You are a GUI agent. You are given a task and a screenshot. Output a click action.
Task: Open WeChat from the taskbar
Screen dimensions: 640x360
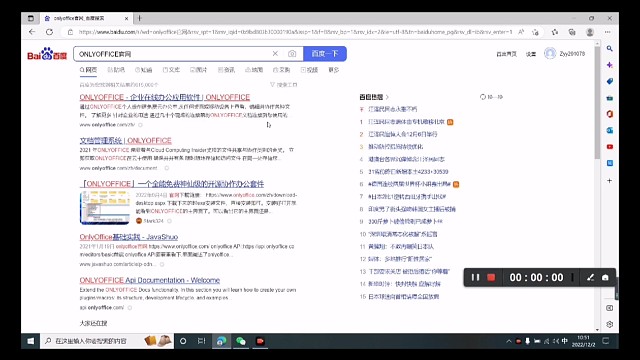[241, 341]
